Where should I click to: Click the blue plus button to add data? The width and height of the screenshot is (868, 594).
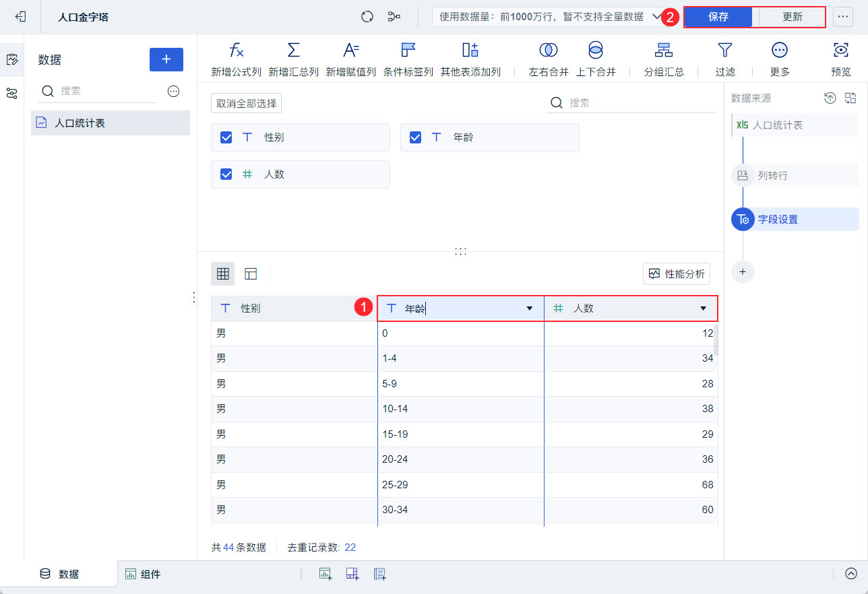tap(166, 59)
